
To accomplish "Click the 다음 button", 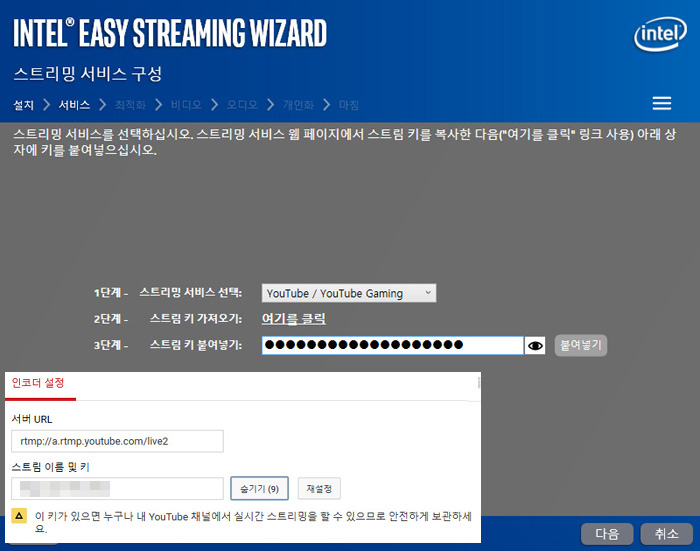I will point(607,533).
